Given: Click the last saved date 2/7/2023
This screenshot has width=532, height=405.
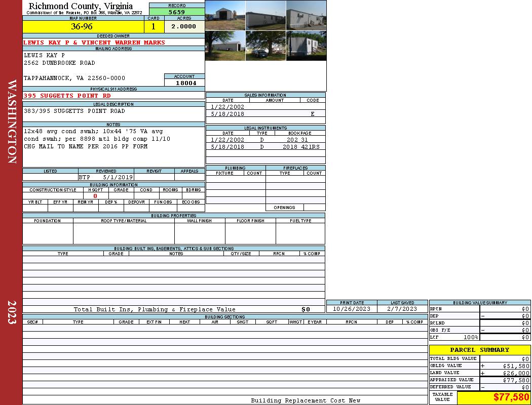Looking at the screenshot, I should [402, 309].
